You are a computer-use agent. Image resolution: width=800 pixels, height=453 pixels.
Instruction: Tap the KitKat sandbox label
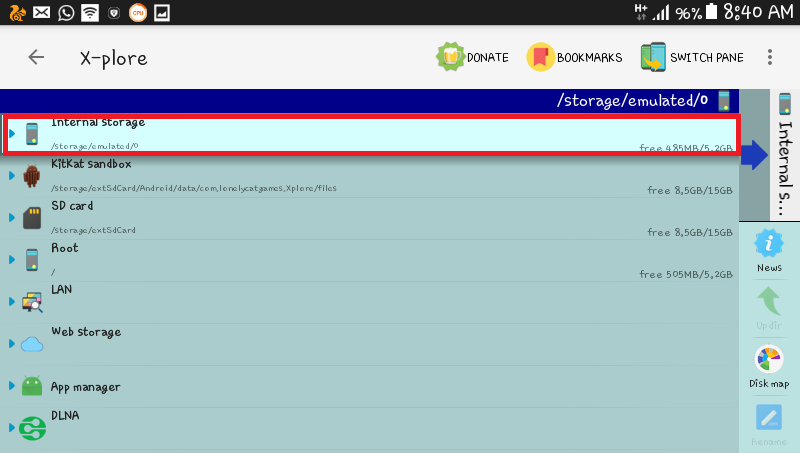(x=91, y=164)
